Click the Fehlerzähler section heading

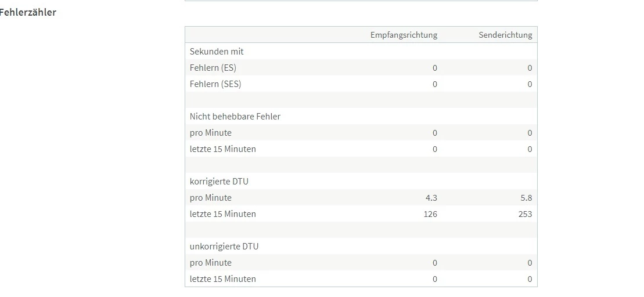click(x=27, y=12)
